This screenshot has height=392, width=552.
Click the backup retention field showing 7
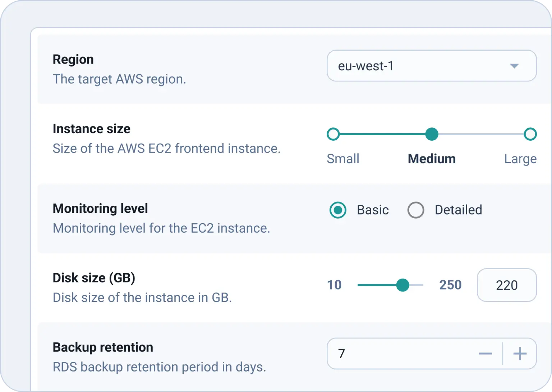click(395, 354)
